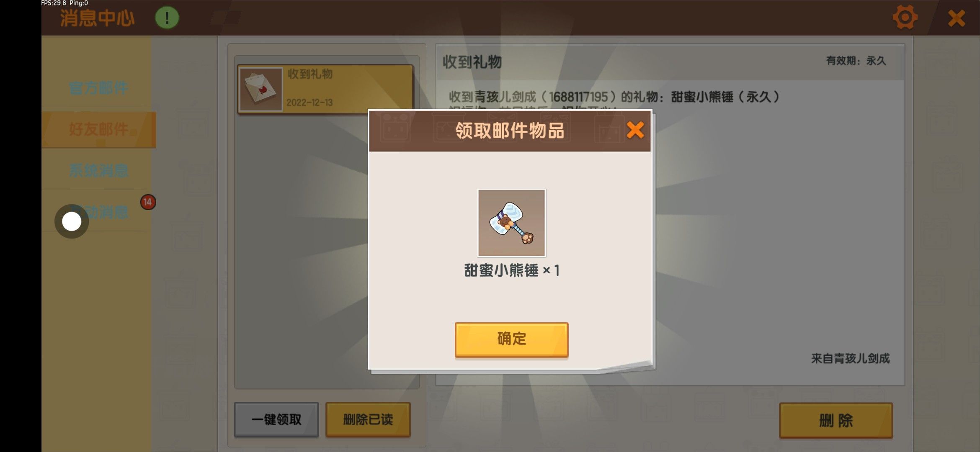Click the 有效期: 永久 label
Image resolution: width=980 pixels, height=452 pixels.
[856, 61]
